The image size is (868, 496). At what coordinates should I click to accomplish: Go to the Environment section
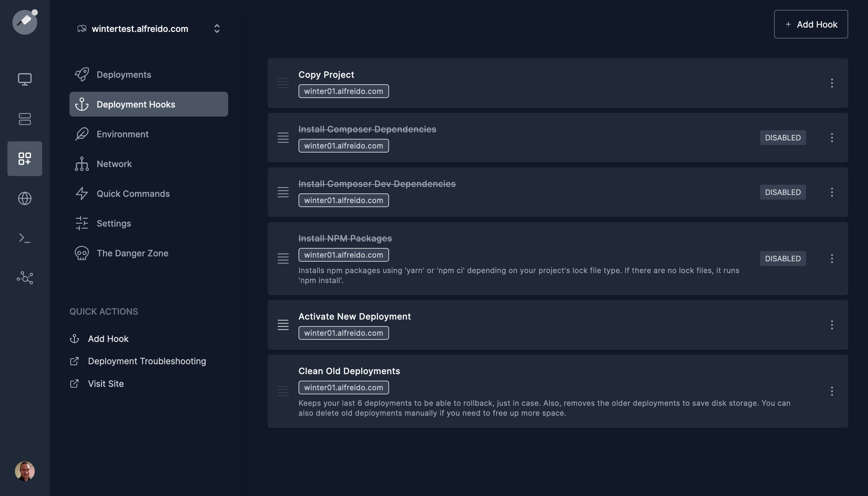pyautogui.click(x=122, y=134)
